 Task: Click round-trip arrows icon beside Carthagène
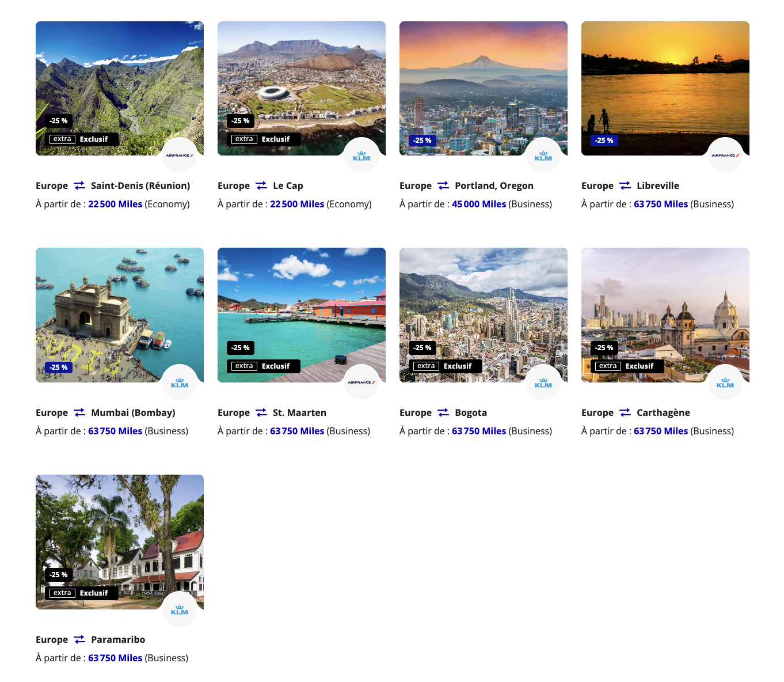tap(625, 412)
